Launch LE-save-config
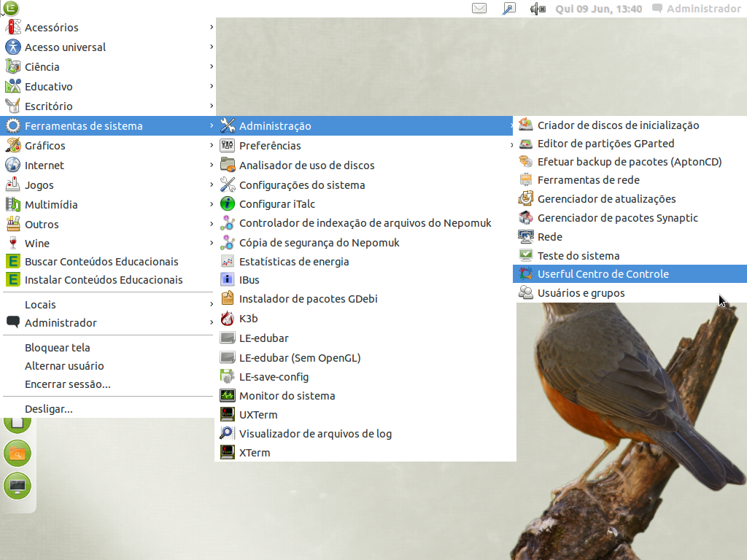This screenshot has height=560, width=747. coord(365,377)
